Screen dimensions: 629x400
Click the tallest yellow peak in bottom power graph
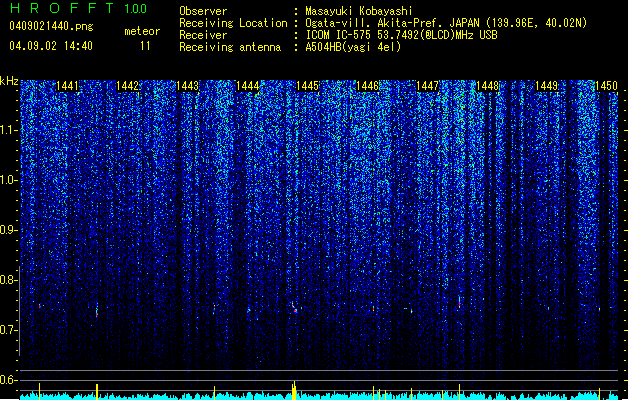click(294, 390)
